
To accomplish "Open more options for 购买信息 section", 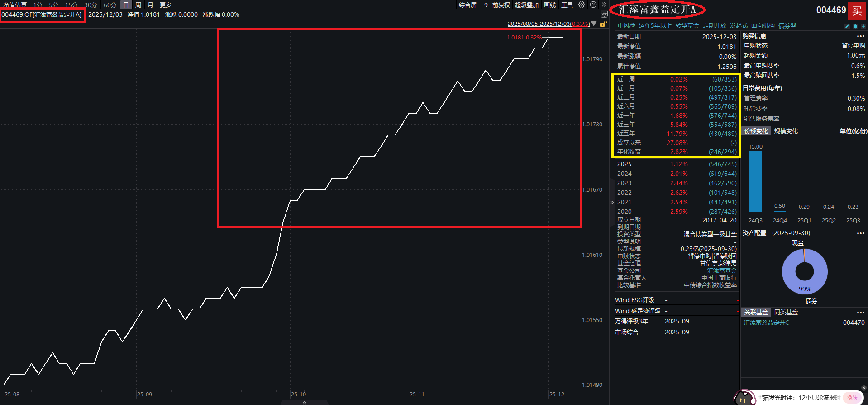I will (860, 36).
